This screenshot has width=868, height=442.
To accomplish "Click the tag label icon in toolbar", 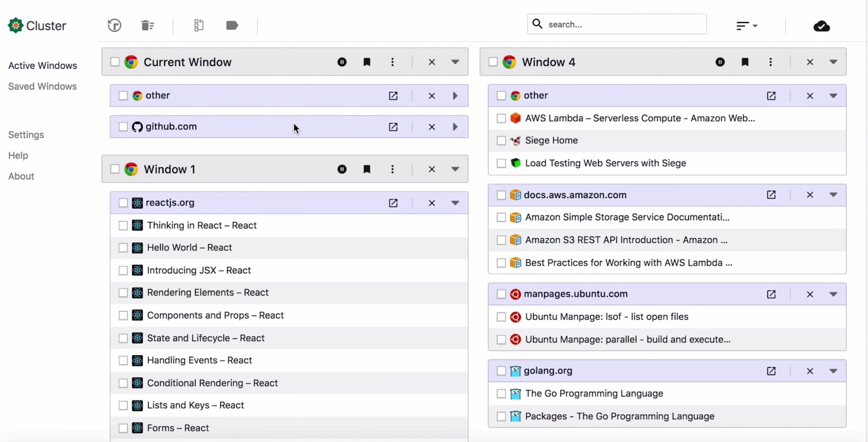I will pos(232,25).
